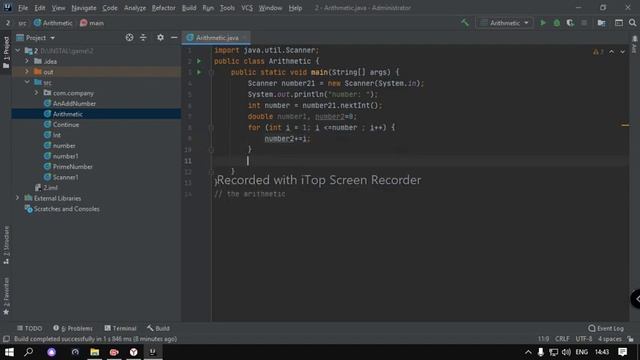Open the Problems tool window

73,328
